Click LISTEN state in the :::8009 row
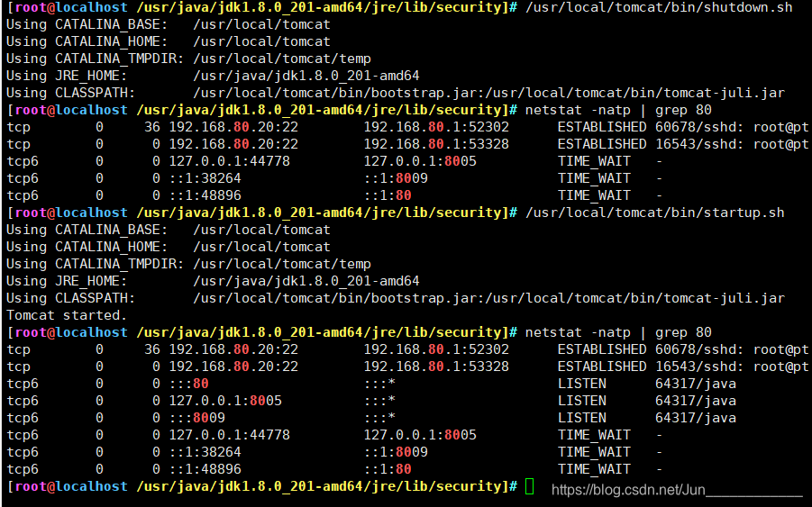This screenshot has height=507, width=812. pyautogui.click(x=582, y=418)
